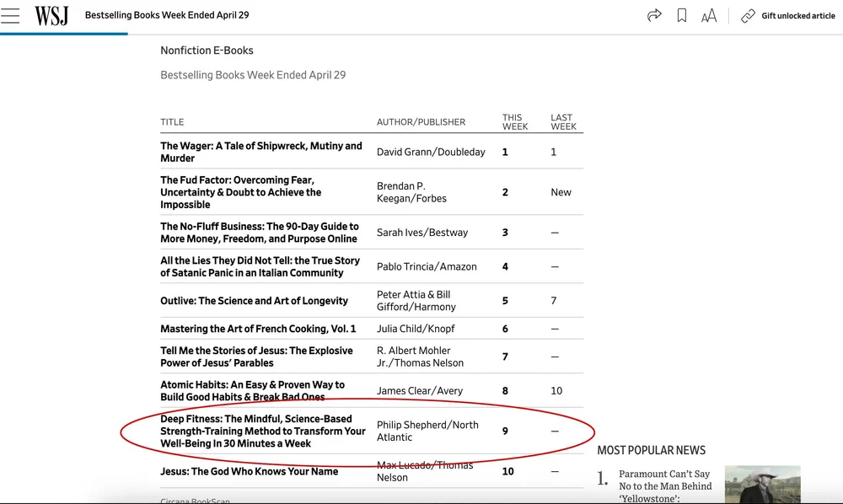Open the Paramount Yellowstone popular news story
This screenshot has width=843, height=504.
coord(665,486)
